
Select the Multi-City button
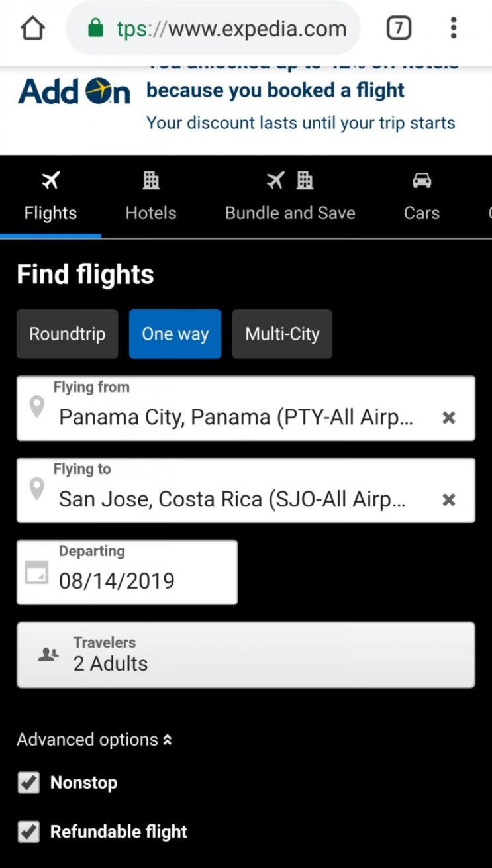click(x=282, y=334)
